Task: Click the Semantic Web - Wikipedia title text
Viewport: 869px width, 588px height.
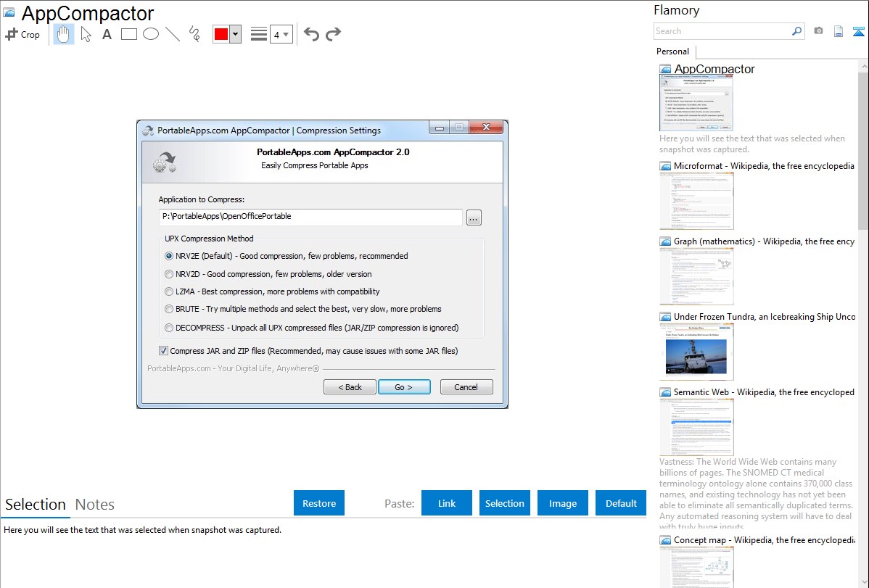Action: (x=764, y=392)
